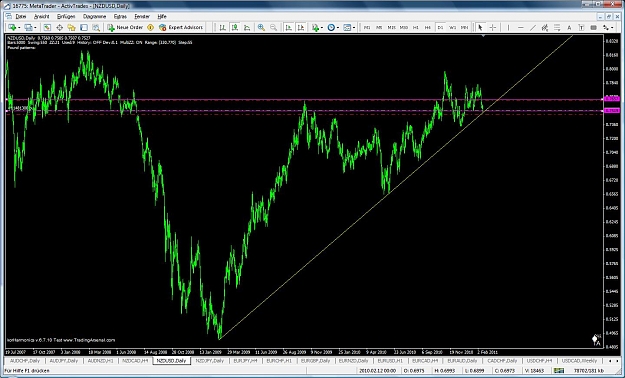Select the horizontal line tool
Image resolution: width=625 pixels, height=378 pixels.
[x=521, y=28]
